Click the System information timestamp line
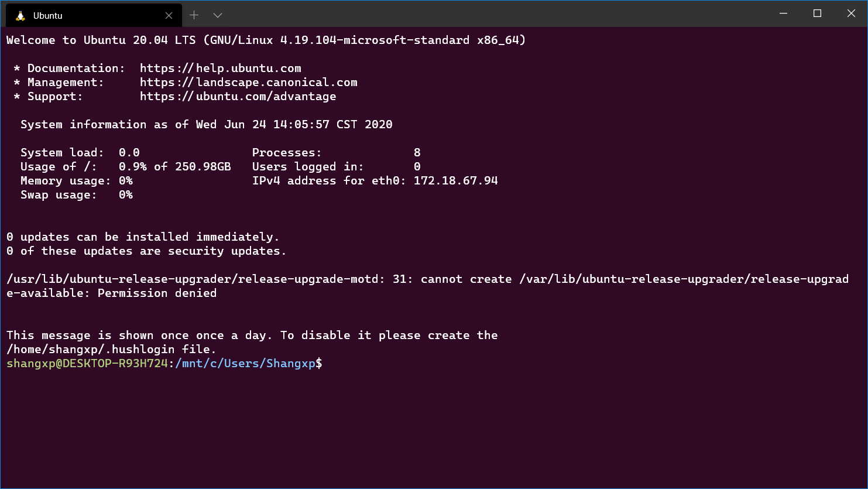 pos(207,125)
